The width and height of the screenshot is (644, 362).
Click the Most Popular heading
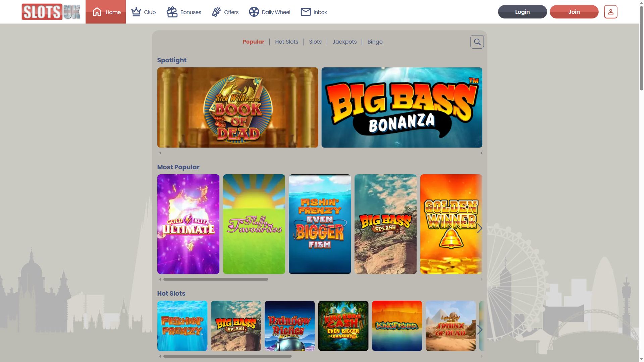coord(178,167)
